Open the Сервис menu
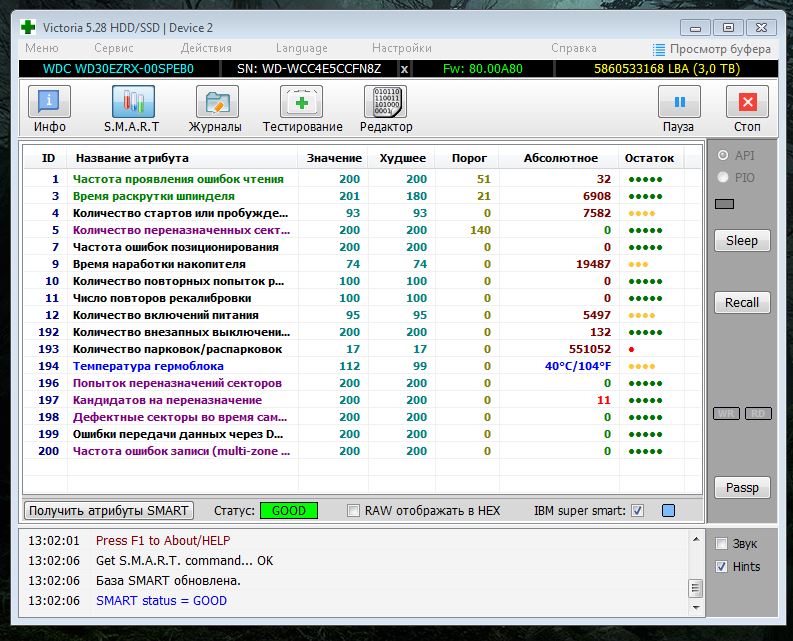 tap(114, 48)
